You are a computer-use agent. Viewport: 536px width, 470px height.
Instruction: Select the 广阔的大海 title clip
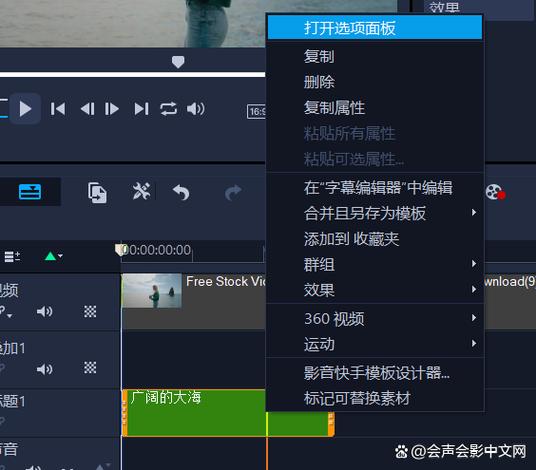click(x=228, y=413)
